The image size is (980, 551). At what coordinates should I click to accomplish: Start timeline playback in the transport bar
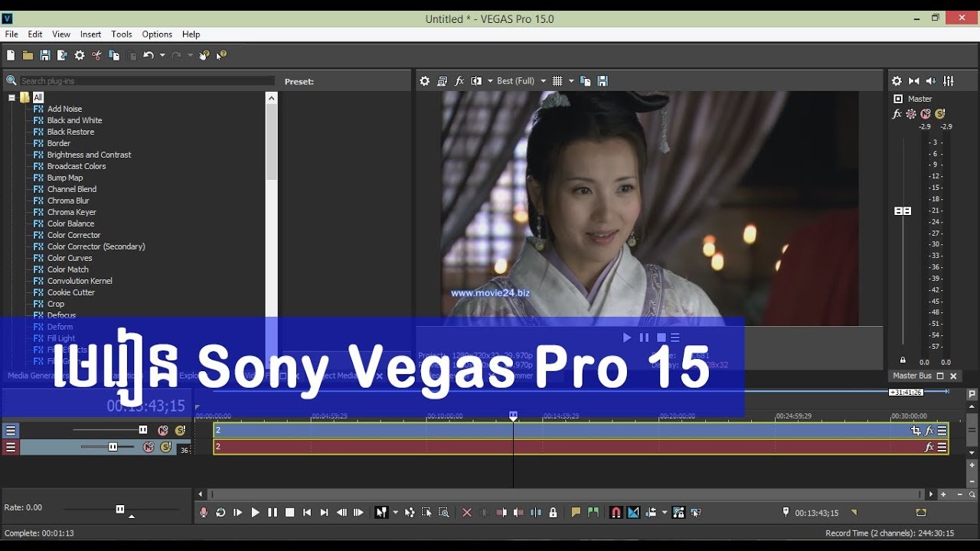256,513
